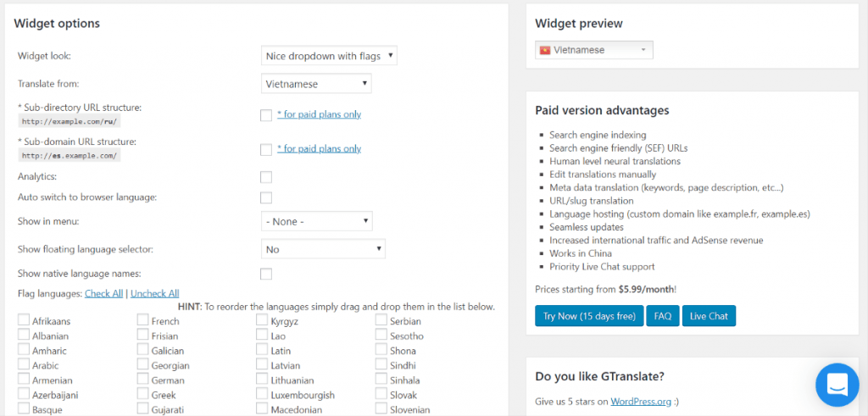
Task: Open the FAQ button
Action: 663,316
